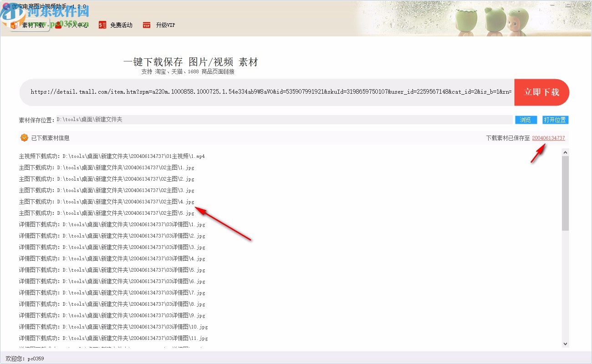
Task: Click the 03详情图\10.jpg entry
Action: pos(113,327)
